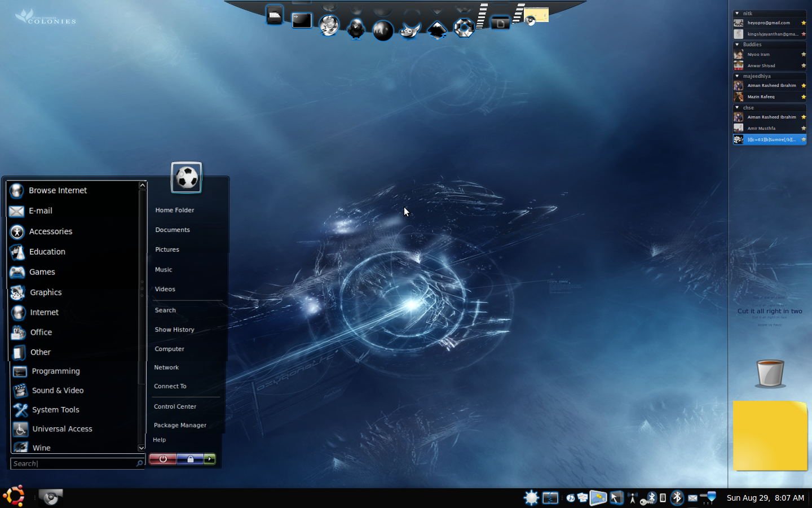812x508 pixels.
Task: Click the Ubuntu logo menu launcher
Action: pyautogui.click(x=14, y=497)
